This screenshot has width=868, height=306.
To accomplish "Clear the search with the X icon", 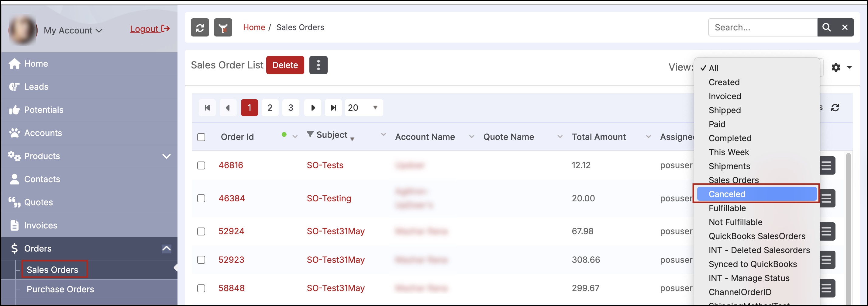I will point(845,27).
